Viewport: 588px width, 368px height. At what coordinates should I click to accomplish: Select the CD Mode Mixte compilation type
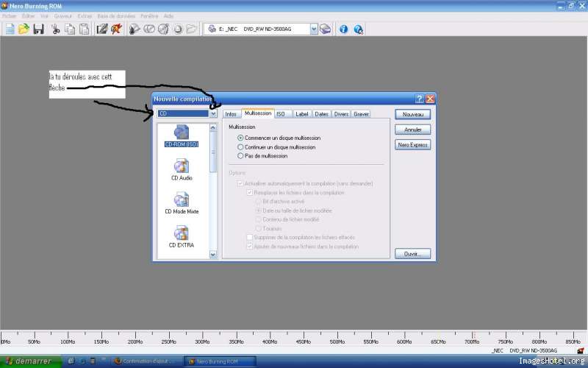point(182,203)
